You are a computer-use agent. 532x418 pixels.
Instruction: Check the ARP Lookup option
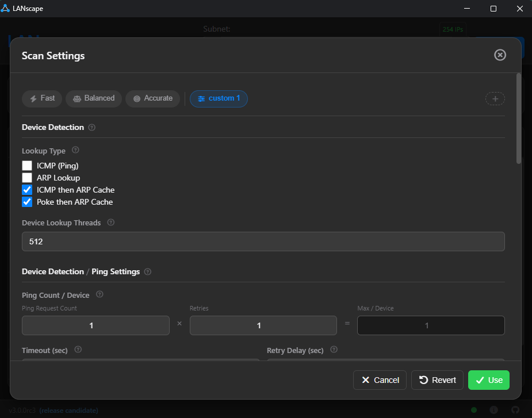click(26, 177)
